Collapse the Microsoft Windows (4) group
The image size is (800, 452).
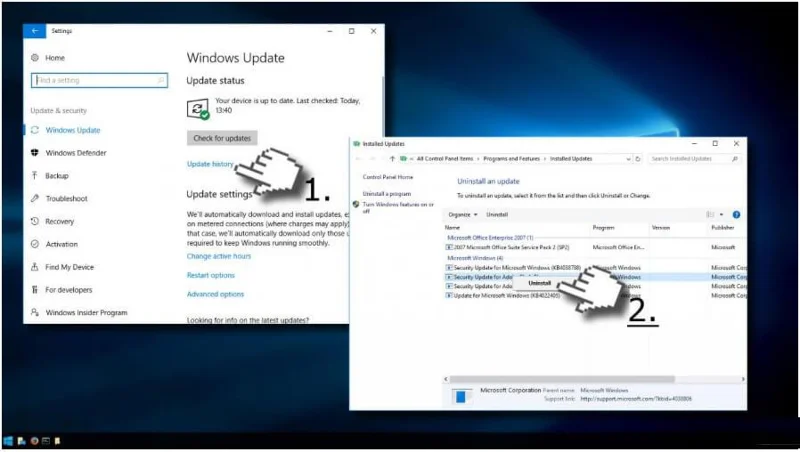point(475,258)
